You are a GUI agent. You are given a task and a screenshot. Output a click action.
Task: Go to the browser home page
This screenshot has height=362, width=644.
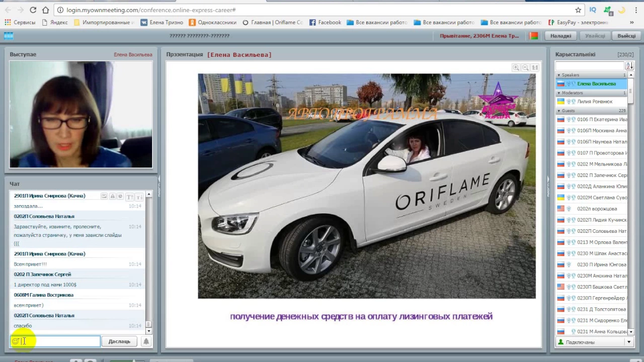coord(45,10)
